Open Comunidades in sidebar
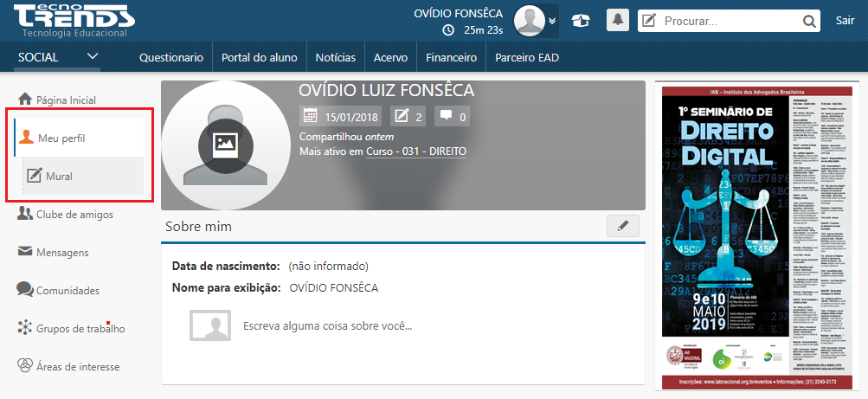Viewport: 868px width, 399px height. (68, 291)
